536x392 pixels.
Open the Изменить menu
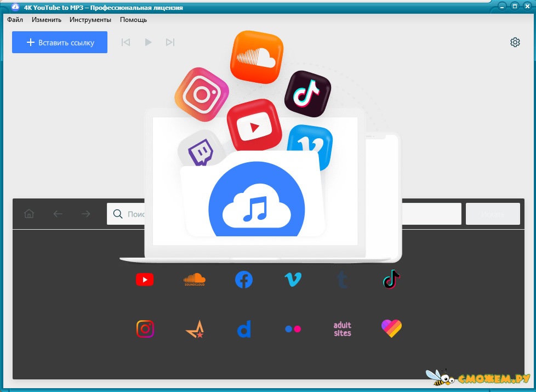[47, 20]
